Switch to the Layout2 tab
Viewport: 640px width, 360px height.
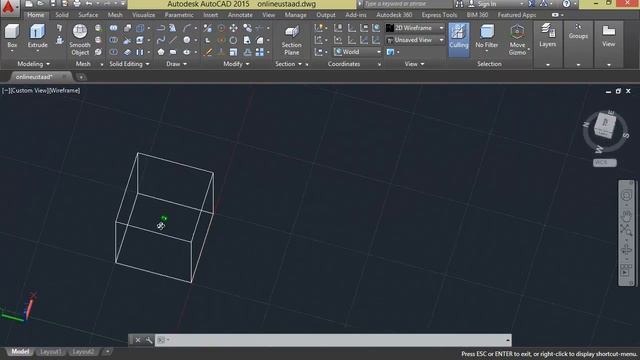point(82,352)
